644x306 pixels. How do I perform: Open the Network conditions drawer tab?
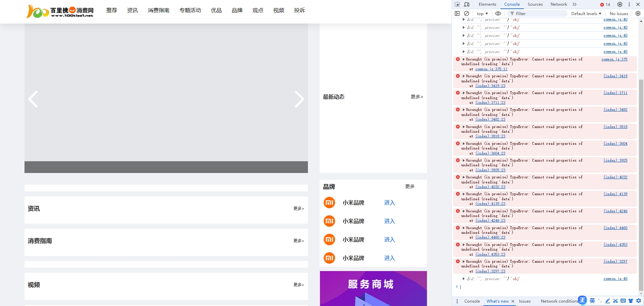(x=559, y=301)
